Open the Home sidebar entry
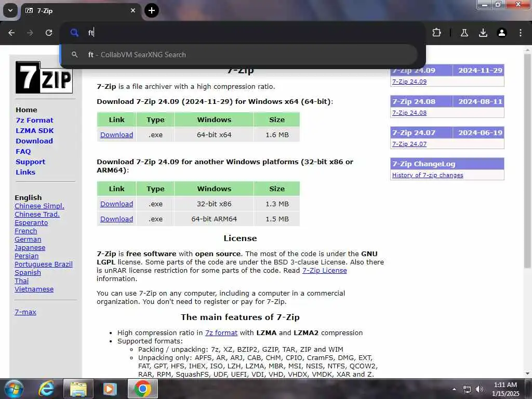The height and width of the screenshot is (399, 532). coord(26,110)
